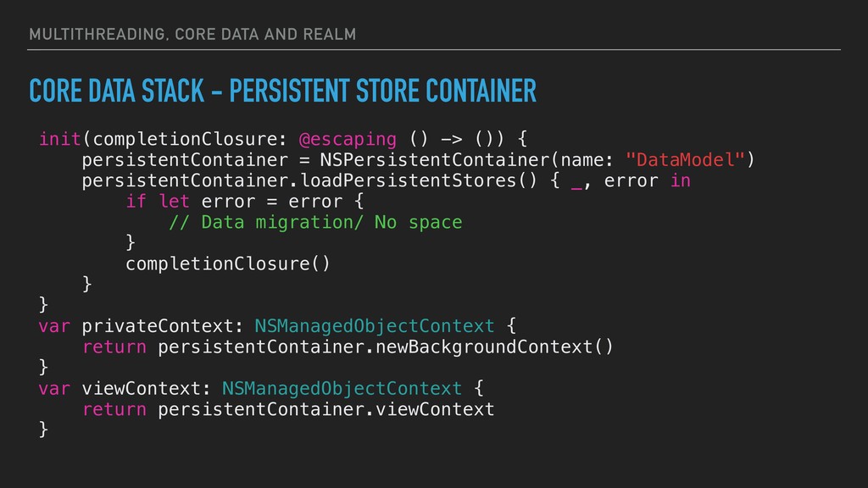Click the "DataModel" string literal
The width and height of the screenshot is (868, 488).
tap(685, 160)
